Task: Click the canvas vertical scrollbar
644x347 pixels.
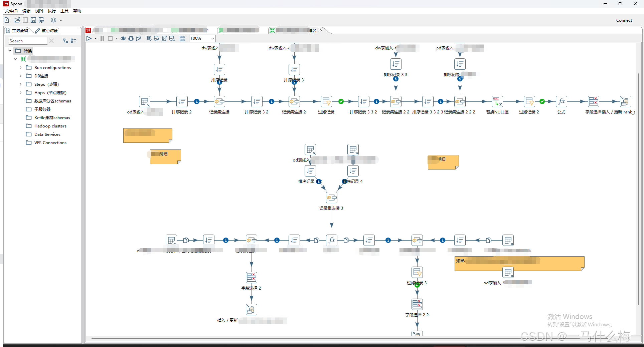Action: point(638,189)
